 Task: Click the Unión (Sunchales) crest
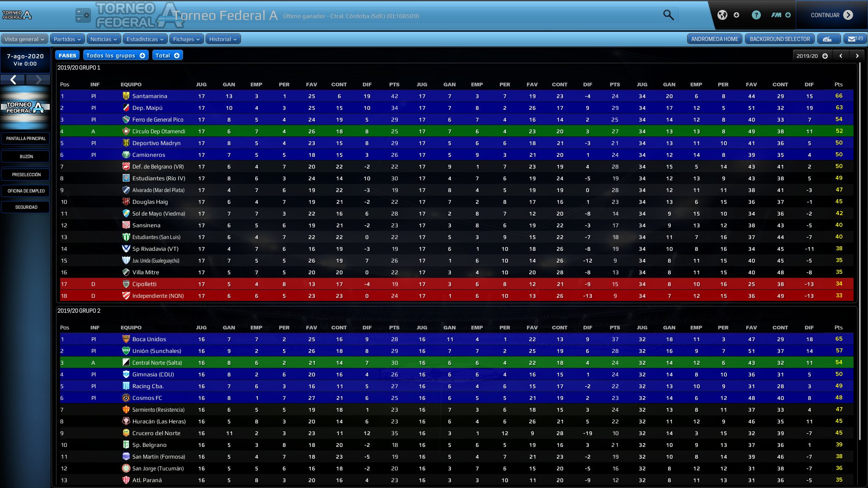[126, 351]
